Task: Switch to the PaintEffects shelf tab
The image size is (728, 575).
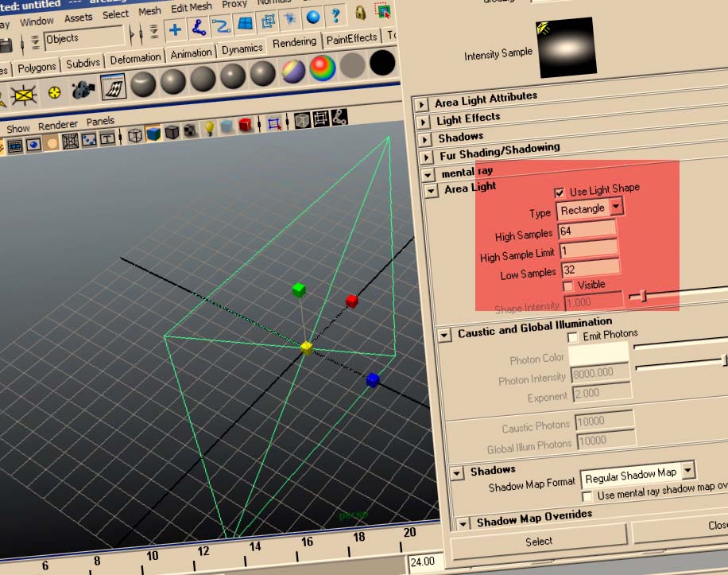Action: pyautogui.click(x=351, y=38)
